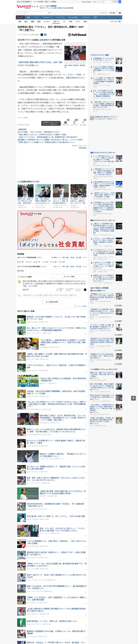Viewport: 138px width, 644px height.
Task: Open マイページ link
Action: (103, 13)
